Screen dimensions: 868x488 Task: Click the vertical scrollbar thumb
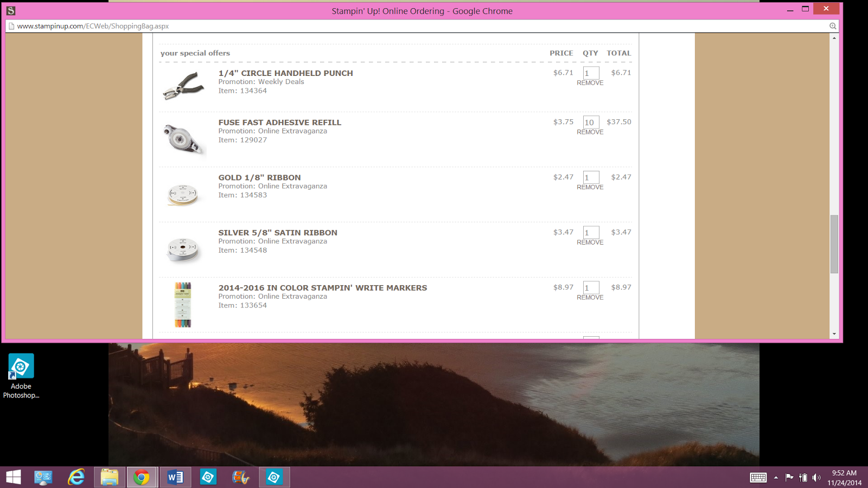834,244
